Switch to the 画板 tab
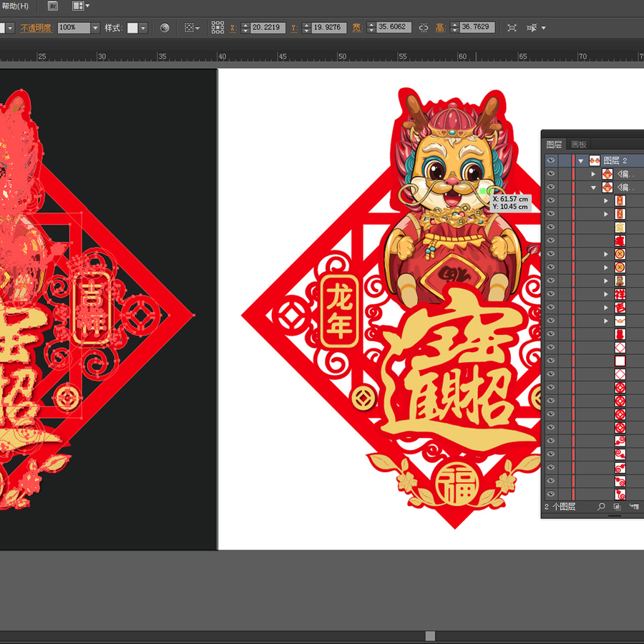 click(x=578, y=144)
